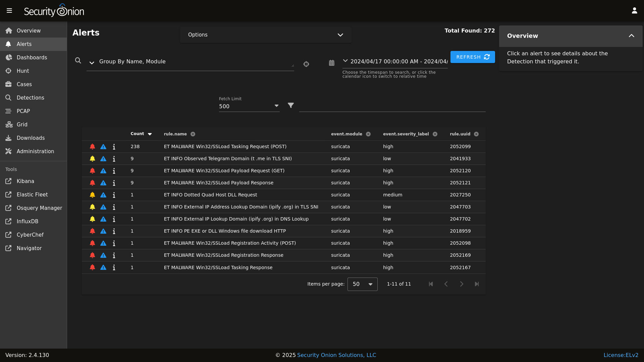The height and width of the screenshot is (362, 644).
Task: Remove the rule.uuid column grouping
Action: (x=476, y=134)
